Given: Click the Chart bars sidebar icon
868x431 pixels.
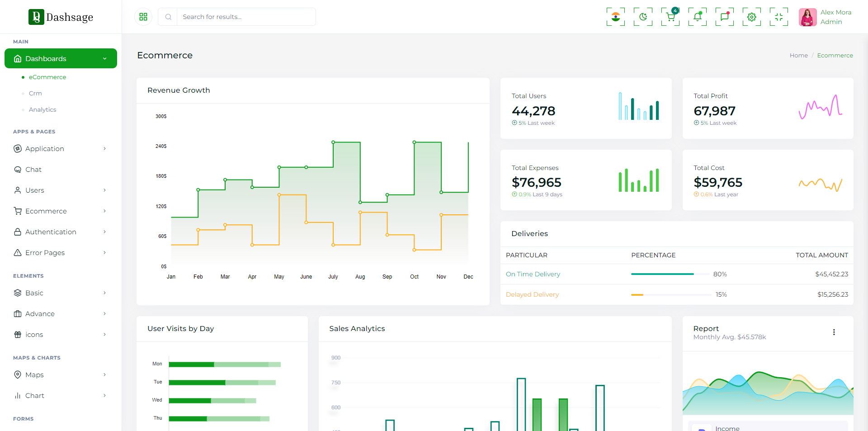Looking at the screenshot, I should coord(18,395).
